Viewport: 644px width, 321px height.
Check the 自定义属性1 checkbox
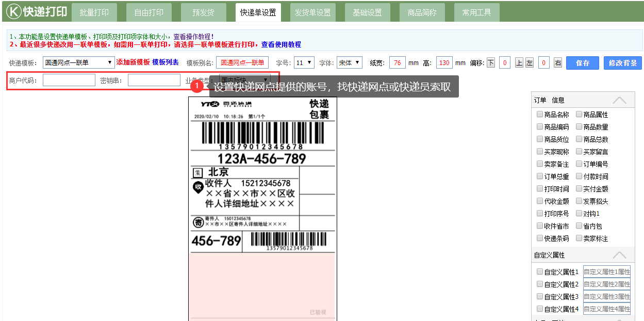tap(539, 272)
